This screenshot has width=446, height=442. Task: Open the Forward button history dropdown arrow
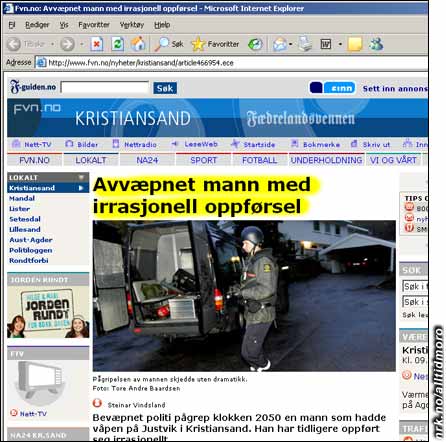[82, 44]
